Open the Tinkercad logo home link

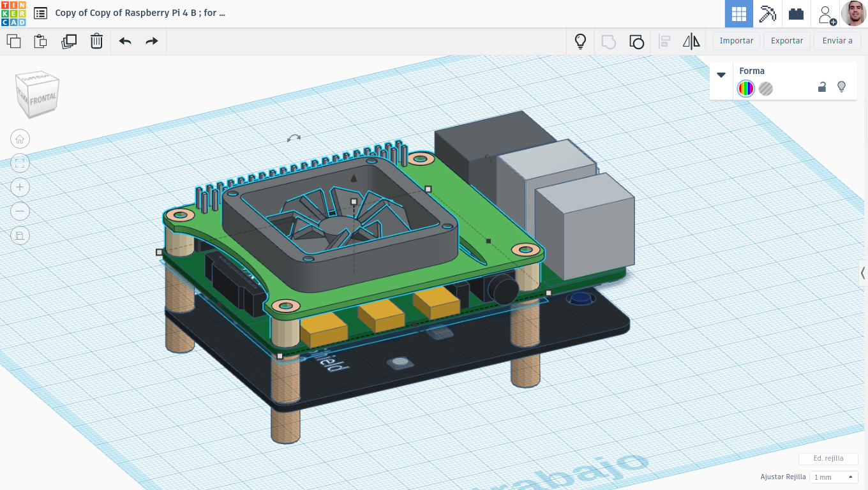pos(13,13)
